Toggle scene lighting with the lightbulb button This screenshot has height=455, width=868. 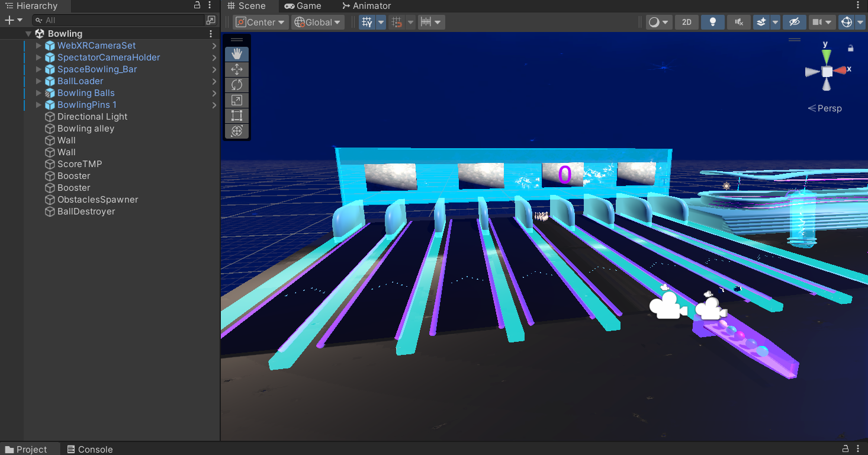tap(713, 22)
